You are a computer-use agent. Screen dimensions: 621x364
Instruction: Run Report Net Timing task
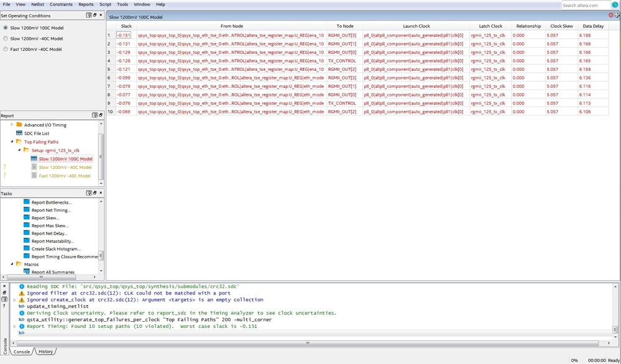tap(51, 210)
